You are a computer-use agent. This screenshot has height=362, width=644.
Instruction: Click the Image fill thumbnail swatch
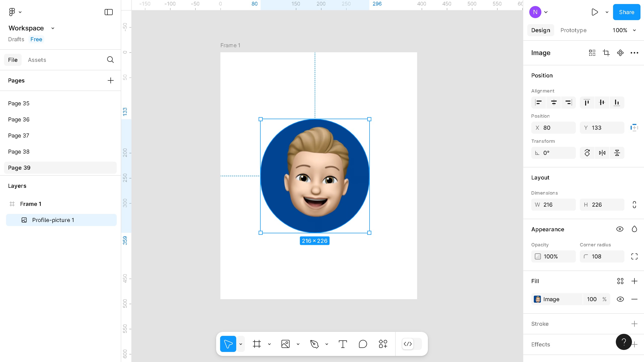tap(538, 299)
